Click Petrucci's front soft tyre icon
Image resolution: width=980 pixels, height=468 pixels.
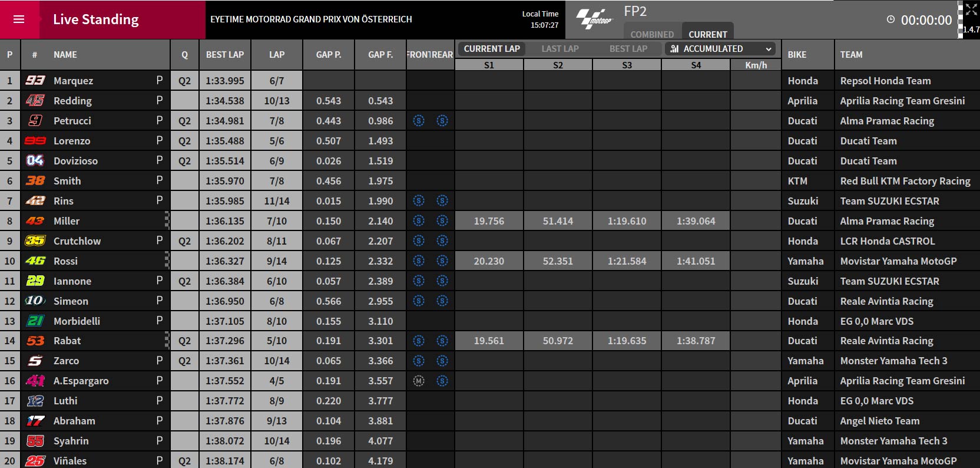tap(419, 121)
